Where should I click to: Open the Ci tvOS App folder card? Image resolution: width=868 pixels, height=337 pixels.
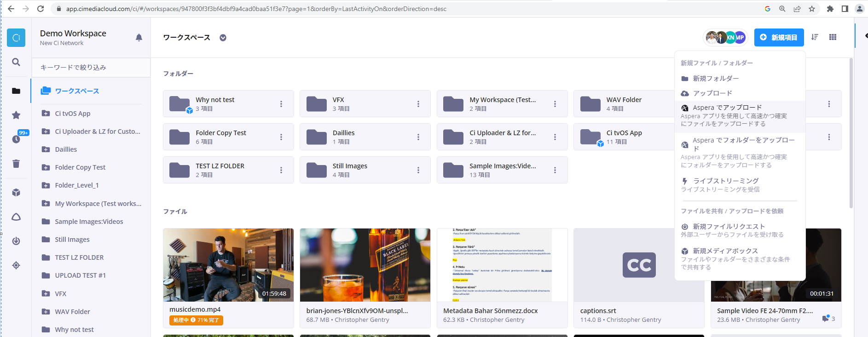(x=624, y=137)
